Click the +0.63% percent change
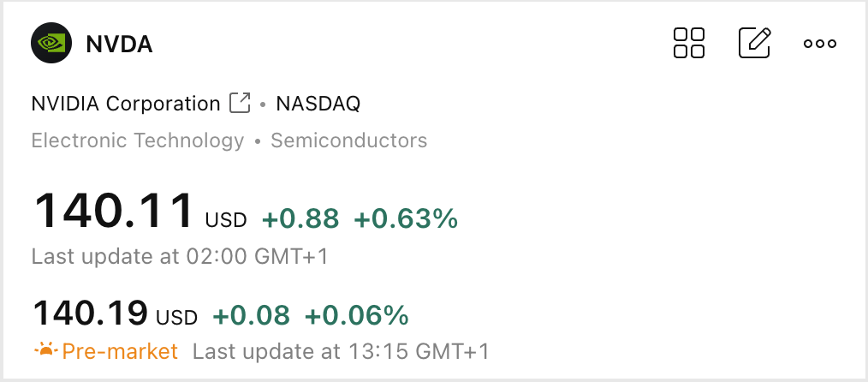Screen dimensions: 868x382 tap(406, 219)
